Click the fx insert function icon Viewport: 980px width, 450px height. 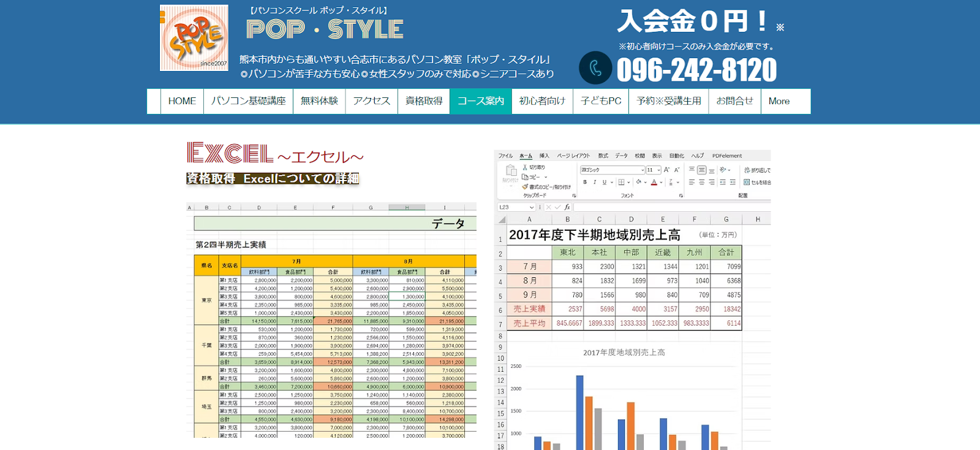pos(567,207)
